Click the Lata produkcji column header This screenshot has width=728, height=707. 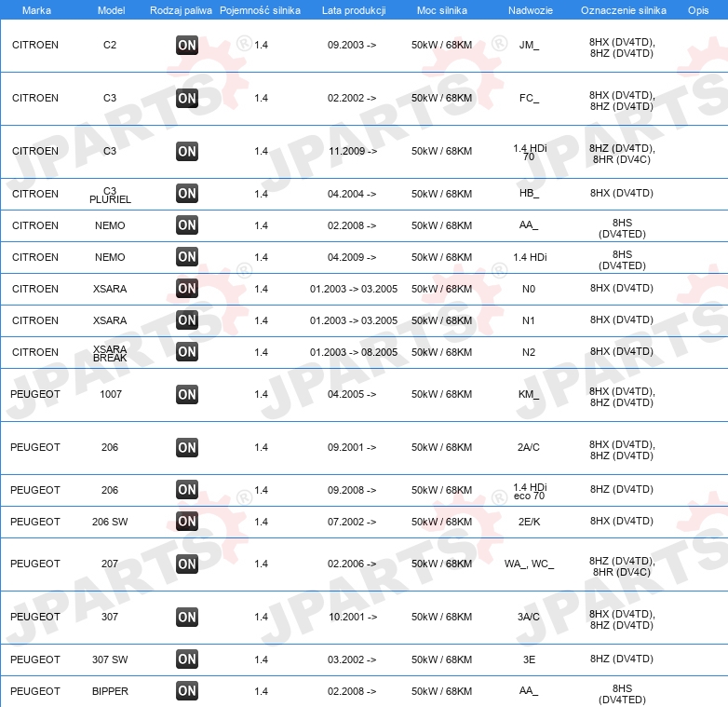[354, 10]
